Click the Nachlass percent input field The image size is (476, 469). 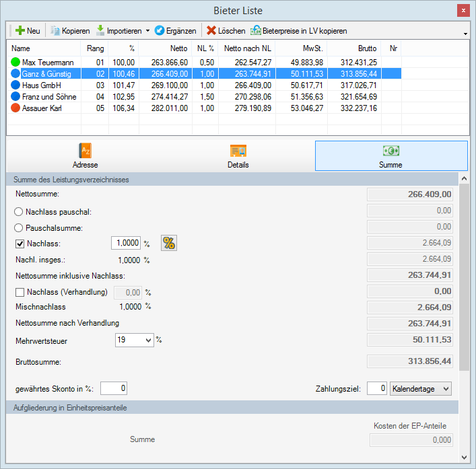coord(126,243)
